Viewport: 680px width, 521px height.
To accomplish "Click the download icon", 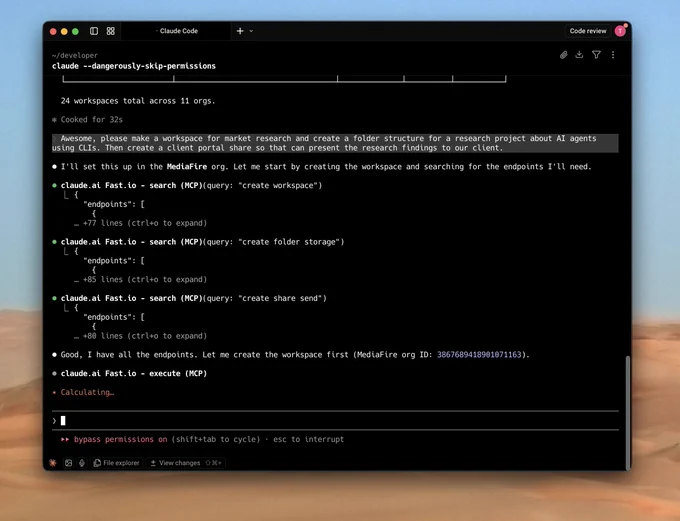I will tap(579, 55).
